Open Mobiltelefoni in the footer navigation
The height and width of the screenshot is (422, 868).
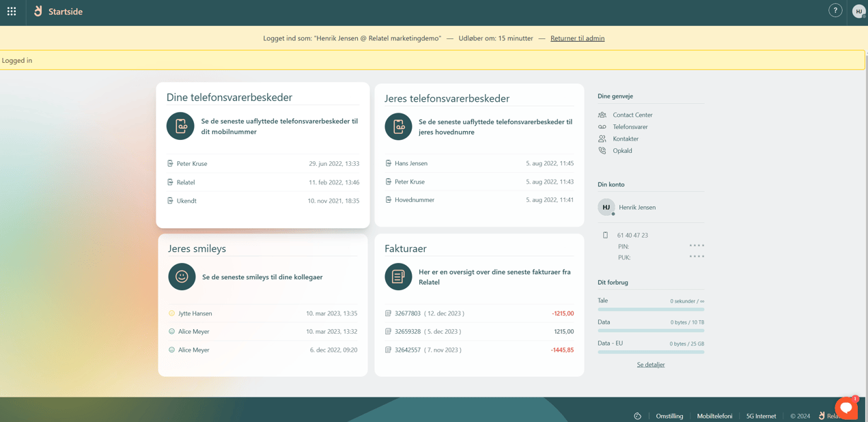point(714,416)
